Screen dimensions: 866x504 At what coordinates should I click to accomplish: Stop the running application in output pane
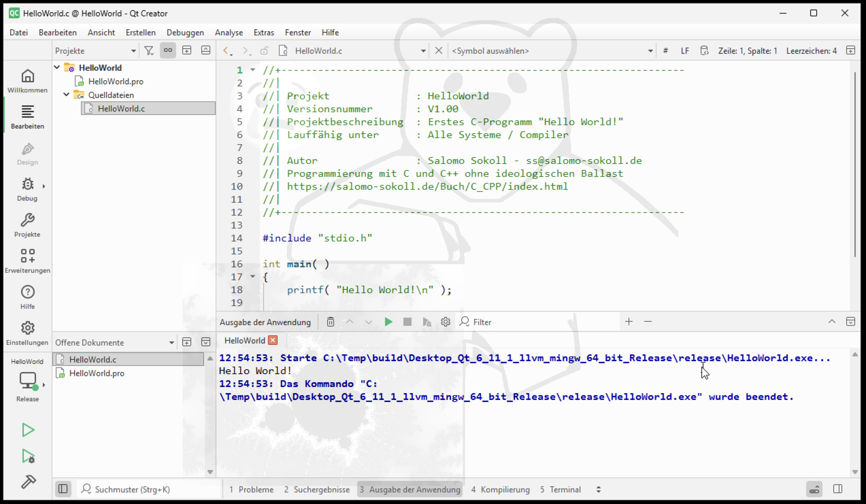[407, 322]
